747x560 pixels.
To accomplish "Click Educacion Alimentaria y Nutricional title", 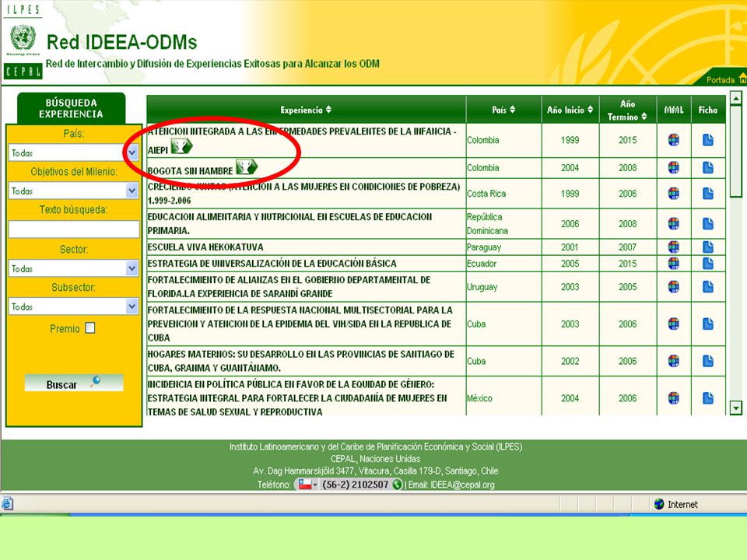I will tap(289, 224).
